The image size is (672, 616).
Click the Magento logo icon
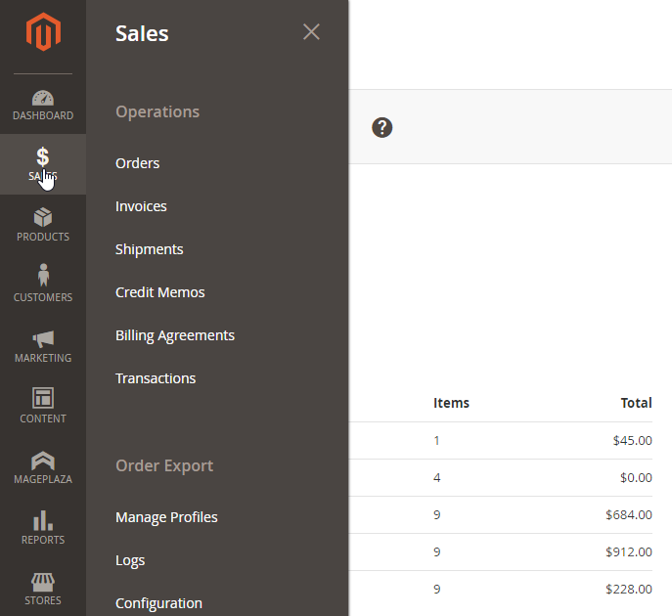(x=43, y=32)
